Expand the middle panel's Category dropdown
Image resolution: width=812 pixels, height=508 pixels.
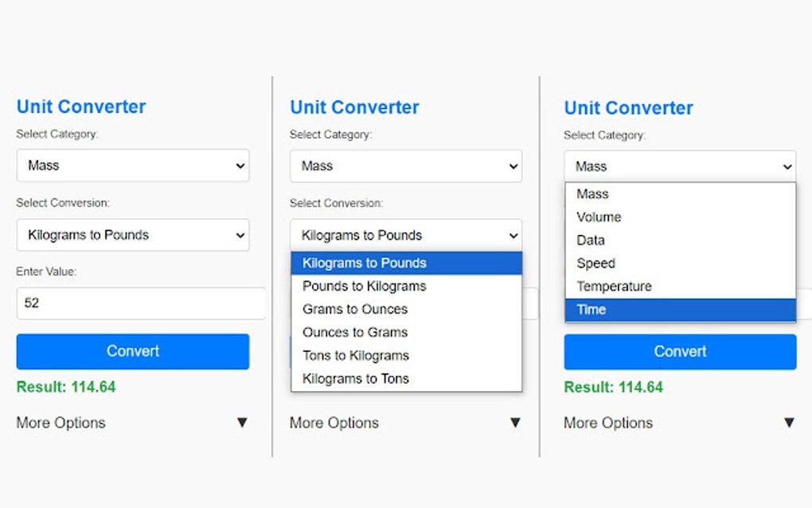point(406,166)
